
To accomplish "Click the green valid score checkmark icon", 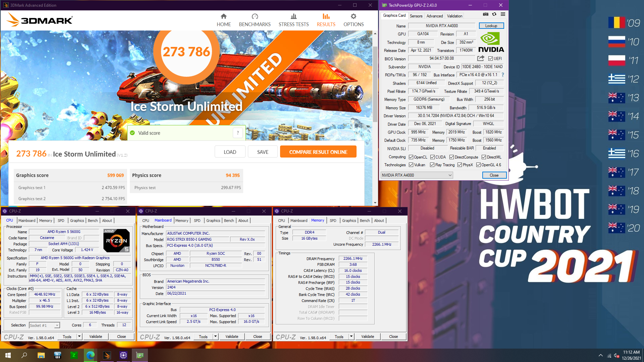I will [132, 133].
